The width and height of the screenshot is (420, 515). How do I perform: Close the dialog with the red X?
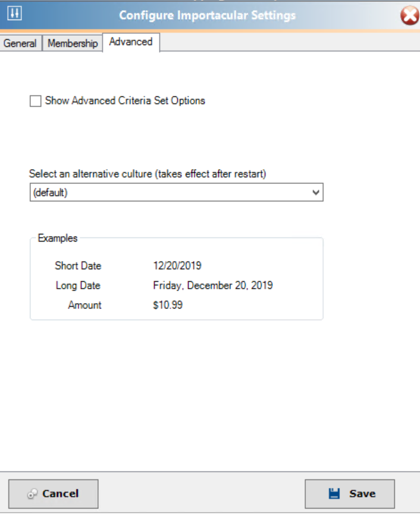click(409, 15)
